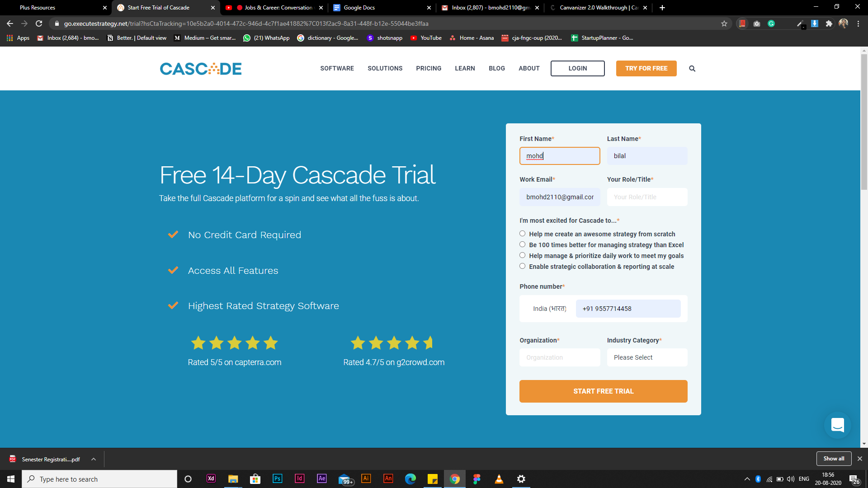The width and height of the screenshot is (868, 488).
Task: Open the red dictionary extension icon
Action: coord(742,23)
